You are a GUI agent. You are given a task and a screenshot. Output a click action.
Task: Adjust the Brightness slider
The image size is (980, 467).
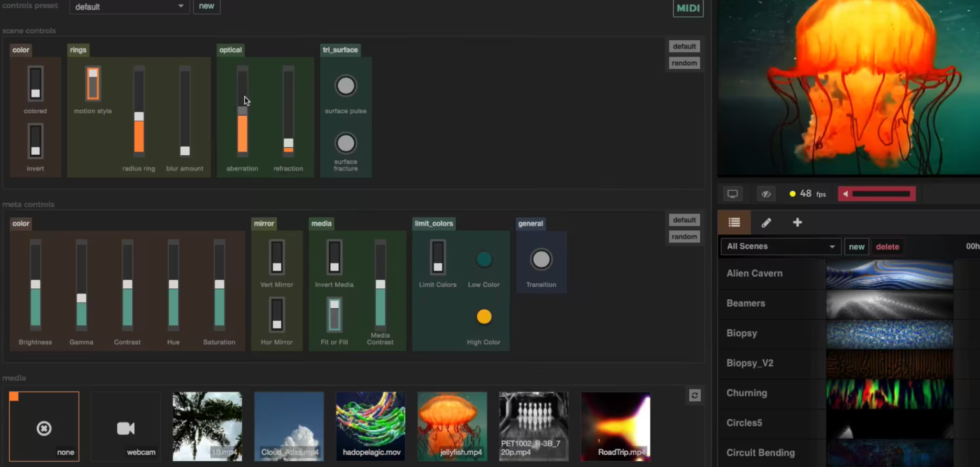pos(35,284)
